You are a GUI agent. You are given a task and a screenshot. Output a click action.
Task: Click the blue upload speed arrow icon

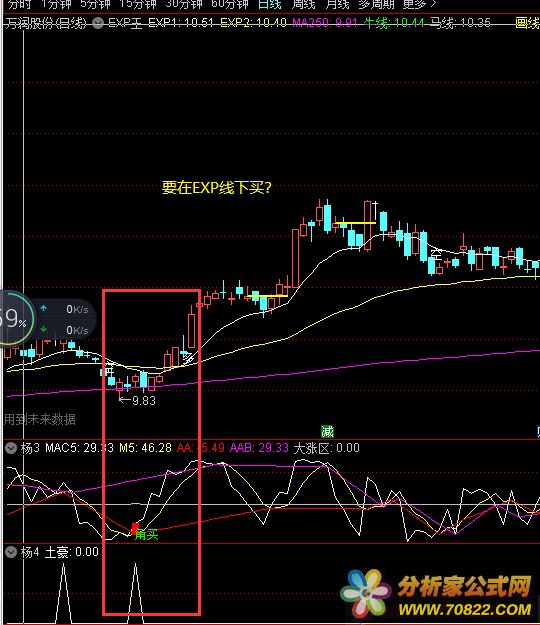point(43,309)
